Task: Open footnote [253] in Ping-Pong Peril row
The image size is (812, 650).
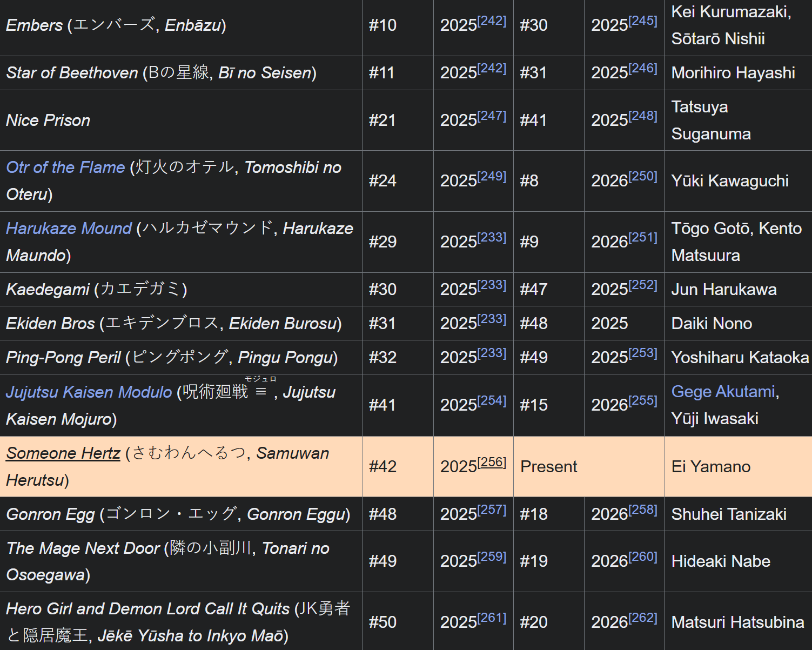Action: pos(643,353)
